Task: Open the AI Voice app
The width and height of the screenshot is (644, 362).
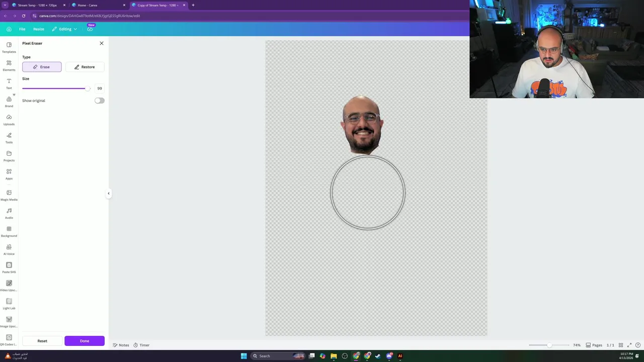Action: (9, 249)
